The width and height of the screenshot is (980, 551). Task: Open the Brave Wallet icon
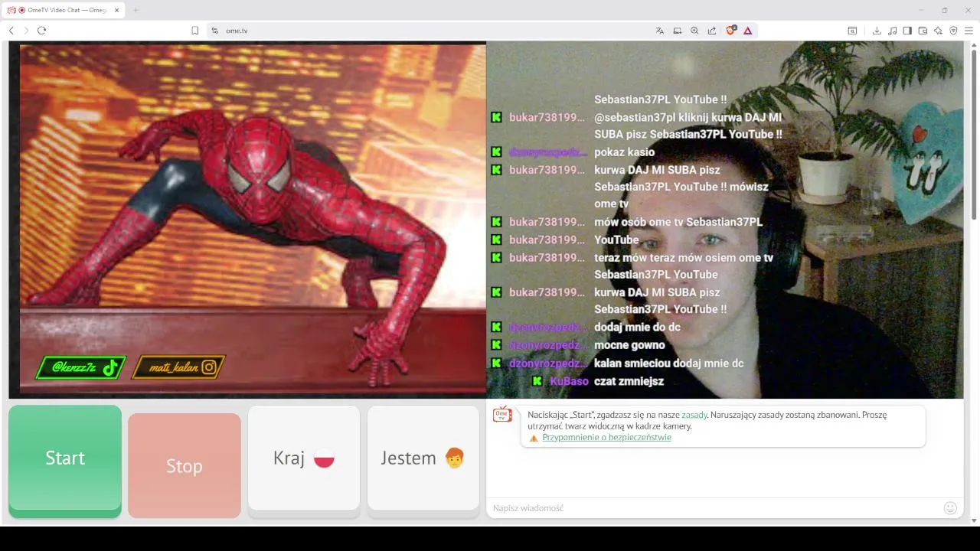click(x=923, y=31)
